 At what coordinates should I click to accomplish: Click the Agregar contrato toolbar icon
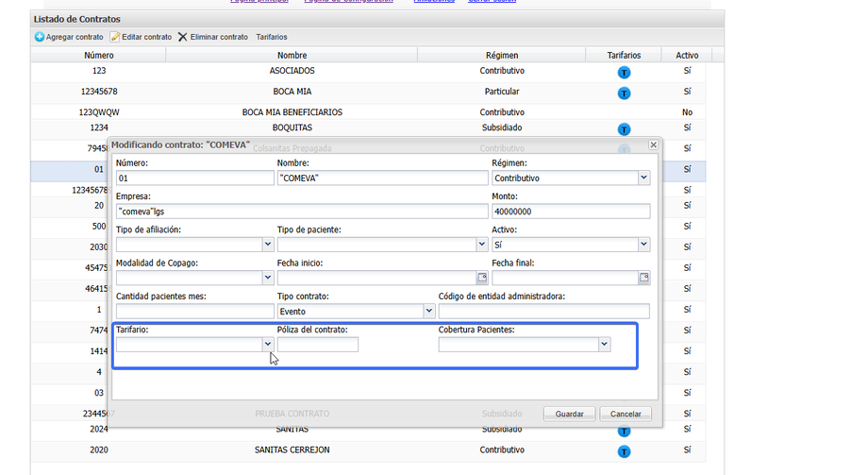(40, 37)
